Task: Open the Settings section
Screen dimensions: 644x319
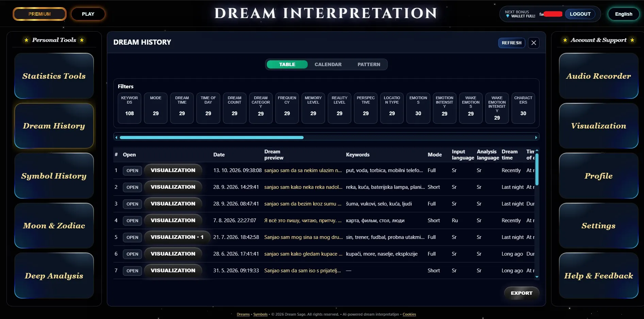Action: pyautogui.click(x=598, y=226)
